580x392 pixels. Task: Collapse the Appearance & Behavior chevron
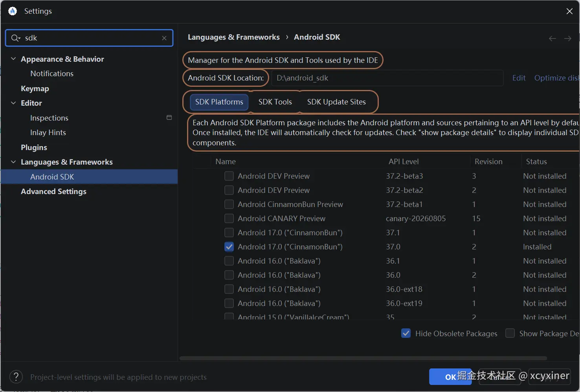click(13, 59)
